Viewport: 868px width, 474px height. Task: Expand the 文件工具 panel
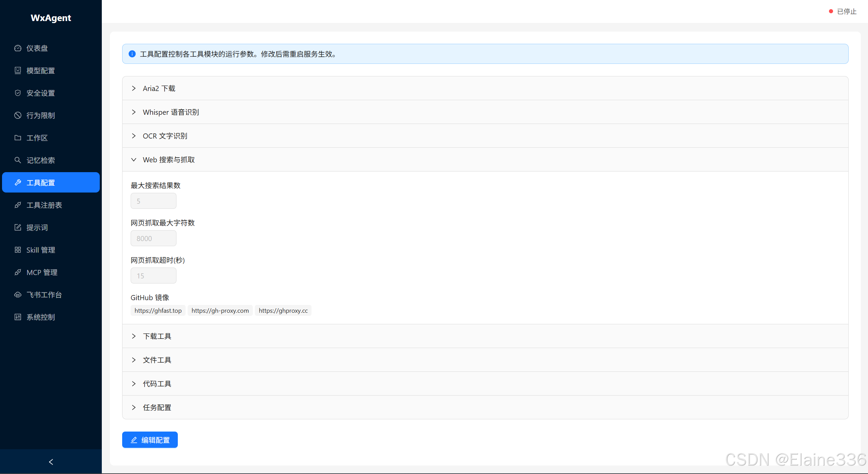click(x=485, y=360)
